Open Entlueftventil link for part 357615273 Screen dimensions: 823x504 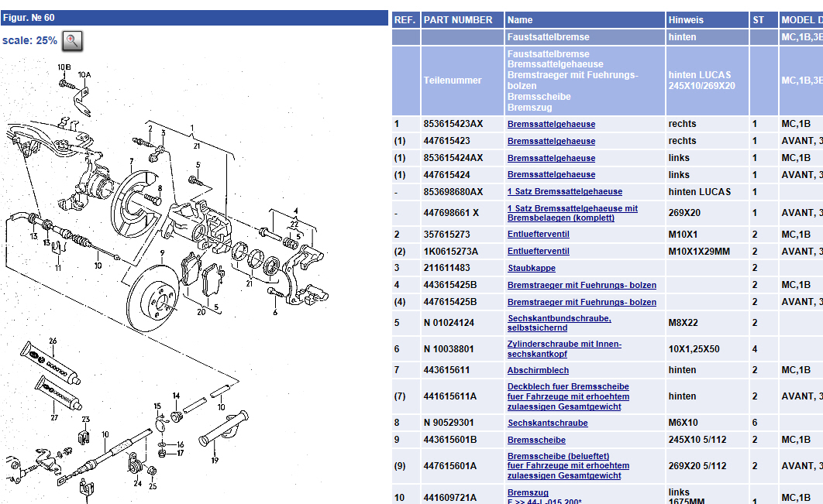coord(538,235)
